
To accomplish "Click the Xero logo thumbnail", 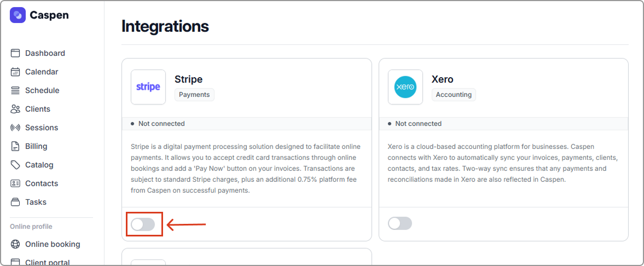I will [x=405, y=87].
